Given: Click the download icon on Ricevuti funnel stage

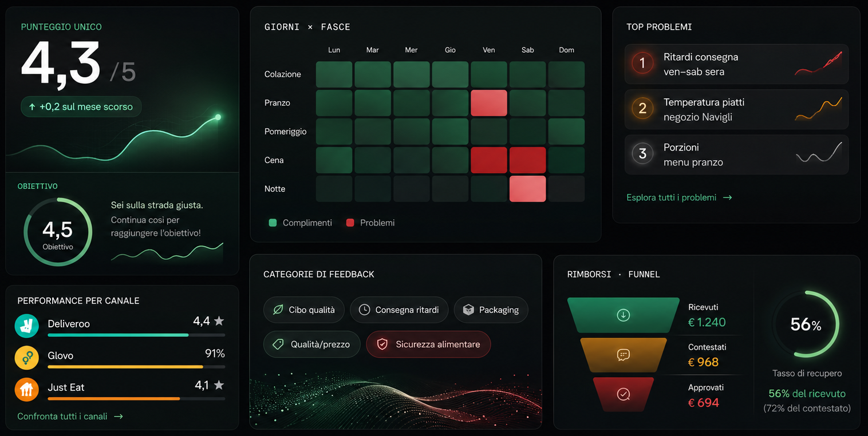Looking at the screenshot, I should pyautogui.click(x=623, y=315).
